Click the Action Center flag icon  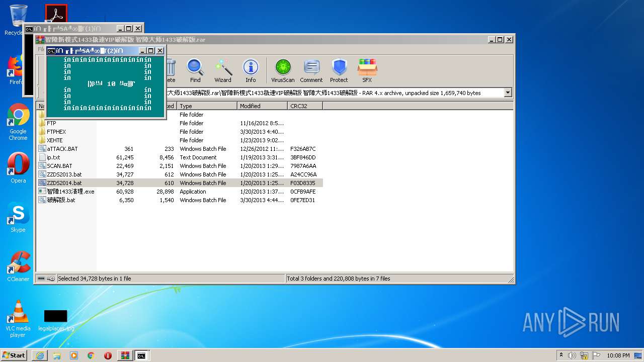click(x=596, y=355)
